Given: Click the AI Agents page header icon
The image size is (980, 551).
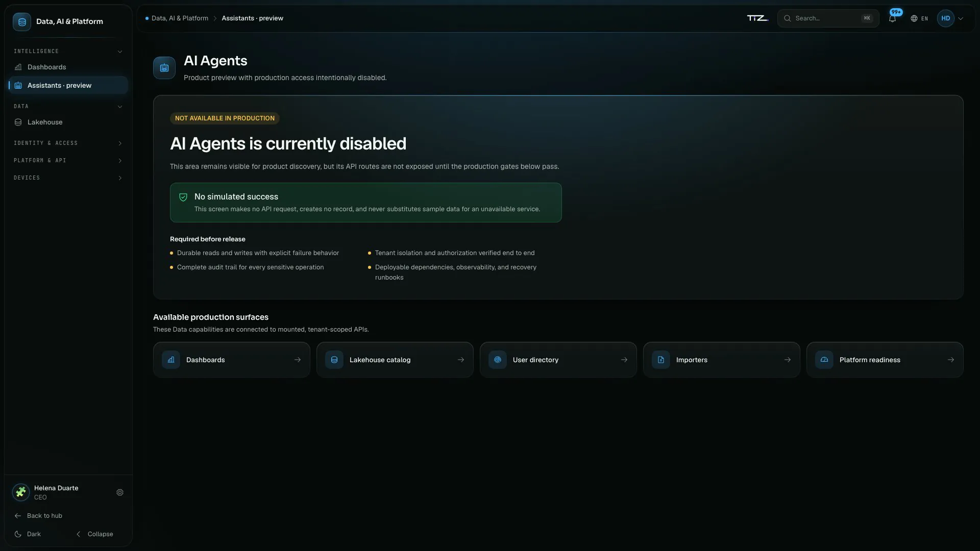Looking at the screenshot, I should click(x=164, y=68).
